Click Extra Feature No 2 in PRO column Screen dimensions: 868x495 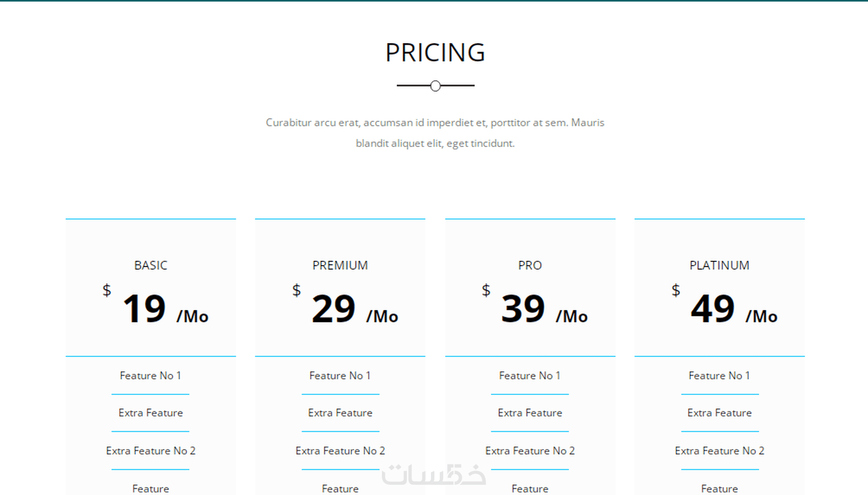click(530, 451)
